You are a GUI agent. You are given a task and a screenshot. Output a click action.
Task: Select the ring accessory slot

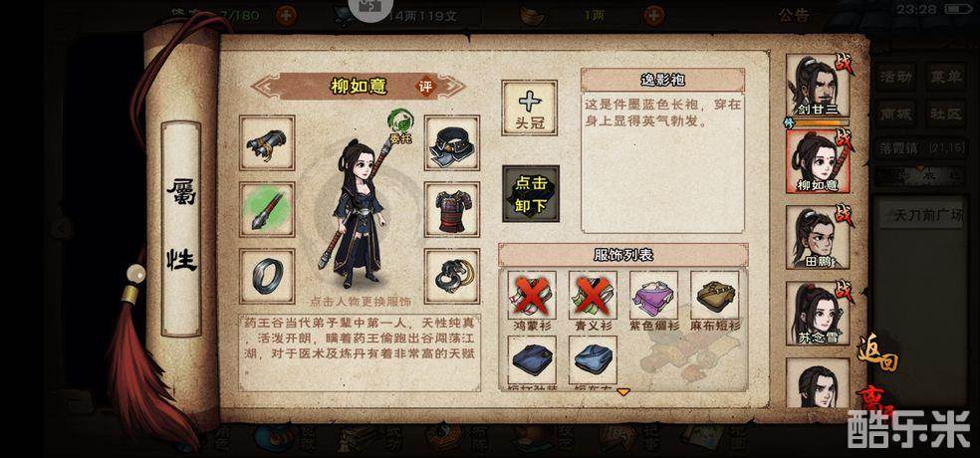click(x=267, y=276)
